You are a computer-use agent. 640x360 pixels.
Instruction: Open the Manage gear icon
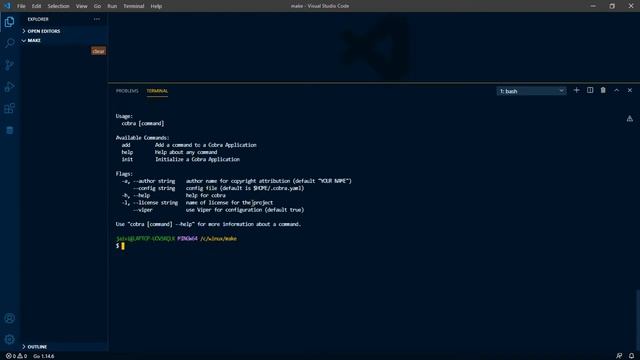(9, 340)
